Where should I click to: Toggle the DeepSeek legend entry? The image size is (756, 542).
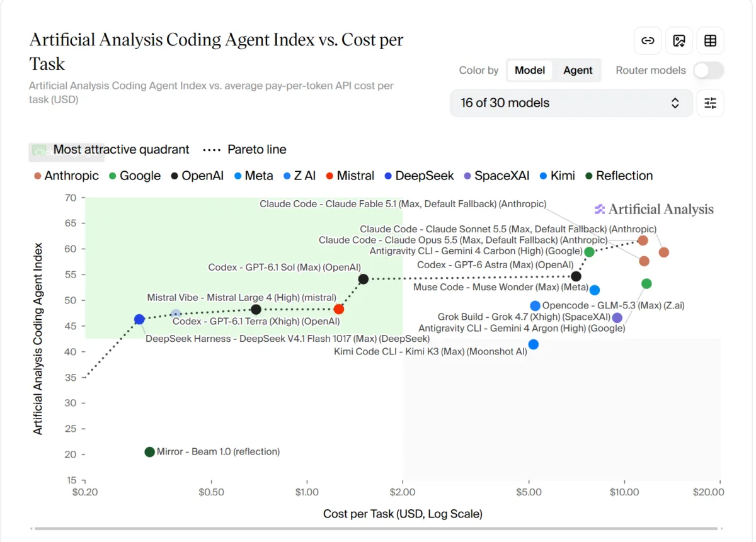point(419,176)
